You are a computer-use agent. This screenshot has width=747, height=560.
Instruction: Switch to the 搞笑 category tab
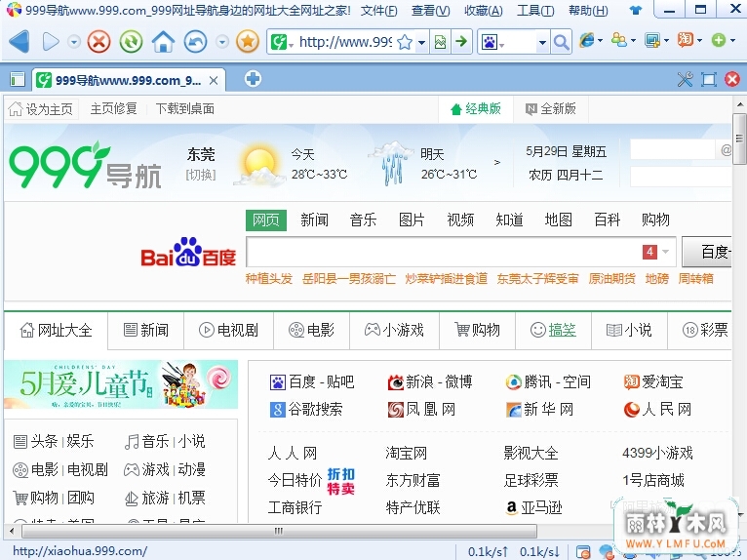click(x=553, y=330)
